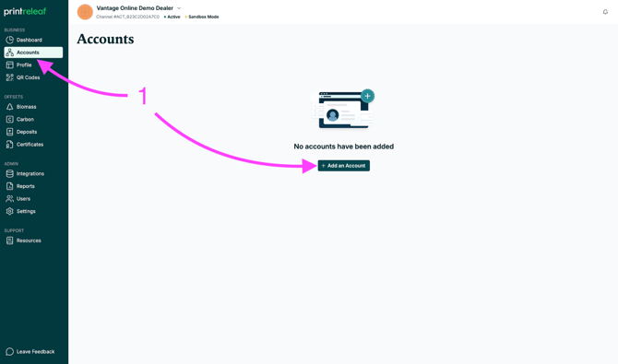The height and width of the screenshot is (364, 618).
Task: Click the Add an Account button
Action: tap(344, 166)
